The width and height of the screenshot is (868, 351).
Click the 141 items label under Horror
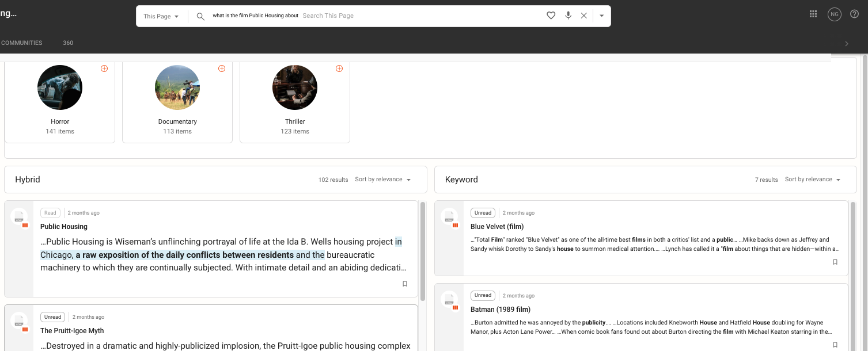60,131
